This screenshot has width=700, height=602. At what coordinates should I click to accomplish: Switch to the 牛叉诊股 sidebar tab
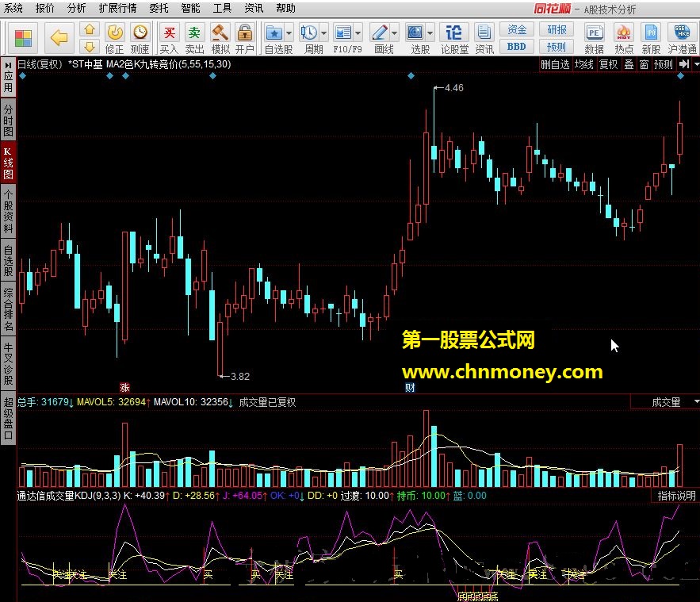[8, 363]
